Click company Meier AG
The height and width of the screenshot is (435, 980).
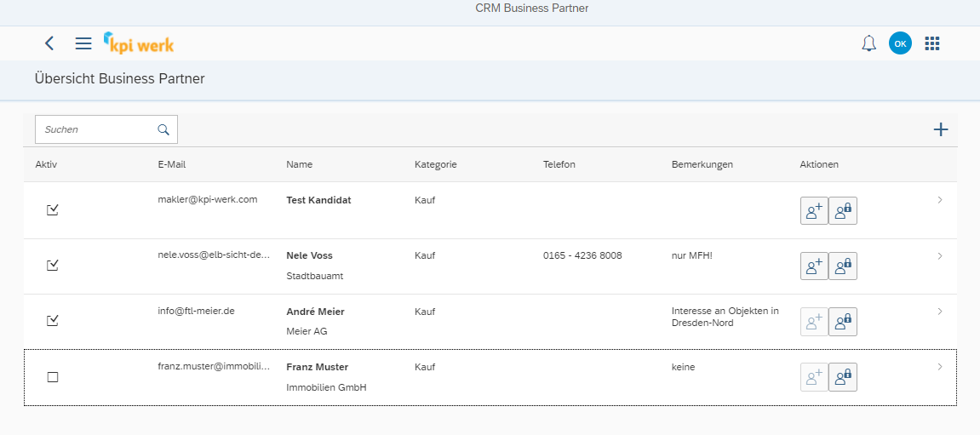307,331
